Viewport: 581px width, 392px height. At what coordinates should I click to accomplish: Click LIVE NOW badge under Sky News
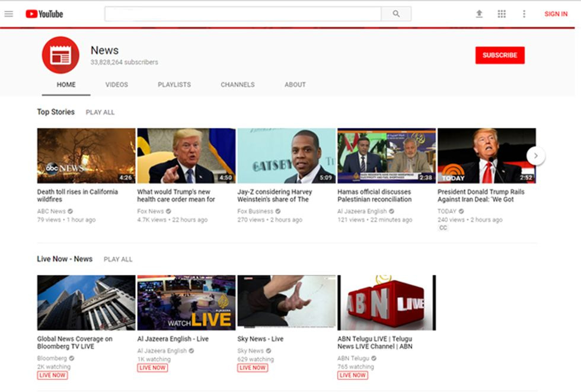[253, 368]
